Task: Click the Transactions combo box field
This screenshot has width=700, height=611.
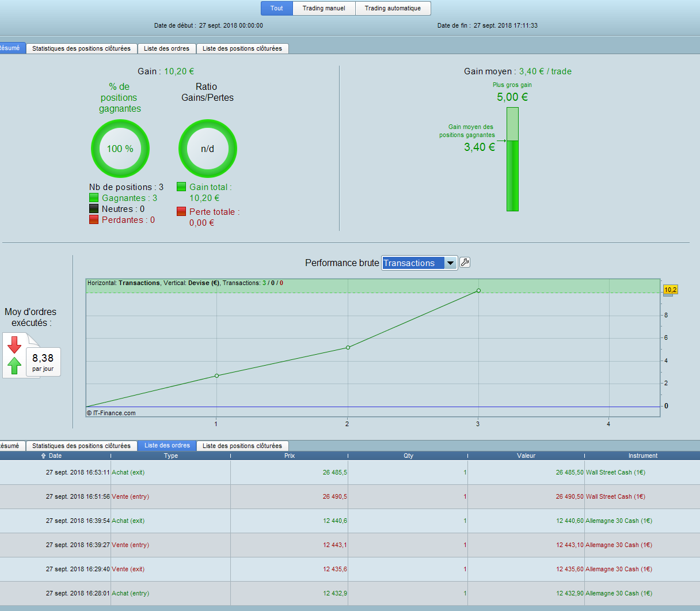Action: (413, 263)
